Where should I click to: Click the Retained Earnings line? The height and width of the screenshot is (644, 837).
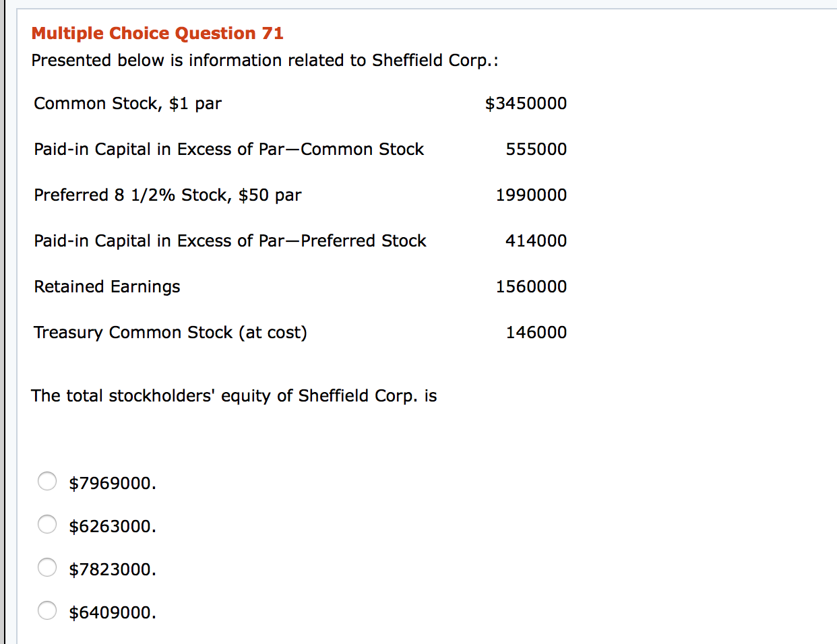click(106, 286)
